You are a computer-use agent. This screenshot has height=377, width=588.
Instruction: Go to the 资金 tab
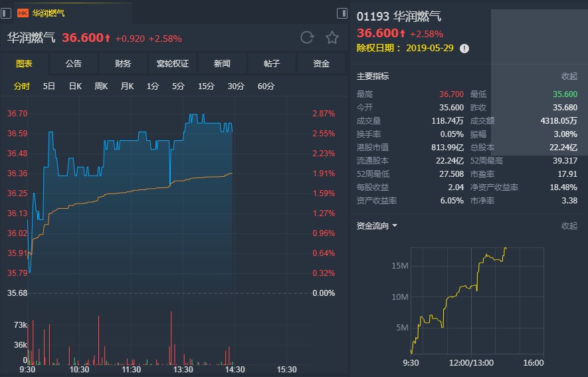(322, 64)
